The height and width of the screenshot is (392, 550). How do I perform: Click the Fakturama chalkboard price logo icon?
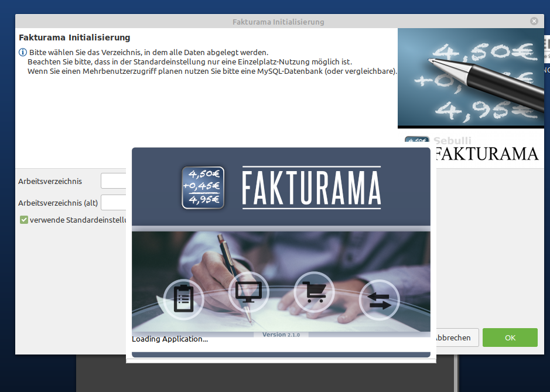(203, 188)
